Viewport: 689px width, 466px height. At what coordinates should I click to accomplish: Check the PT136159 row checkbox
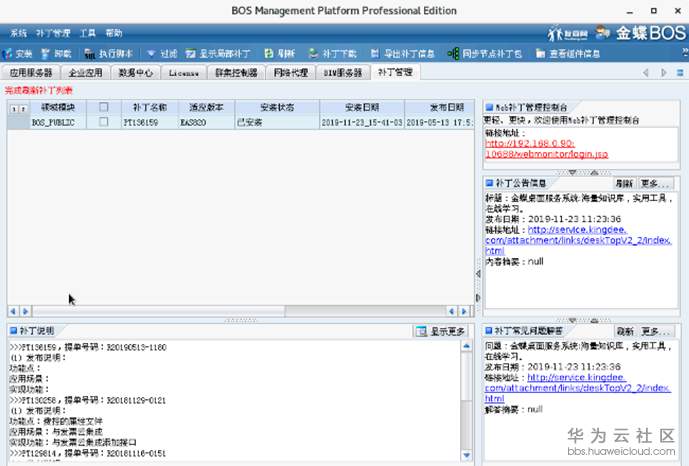click(104, 122)
